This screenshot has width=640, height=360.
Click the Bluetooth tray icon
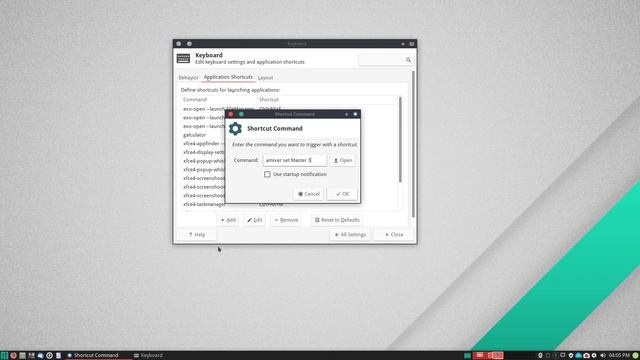click(540, 356)
